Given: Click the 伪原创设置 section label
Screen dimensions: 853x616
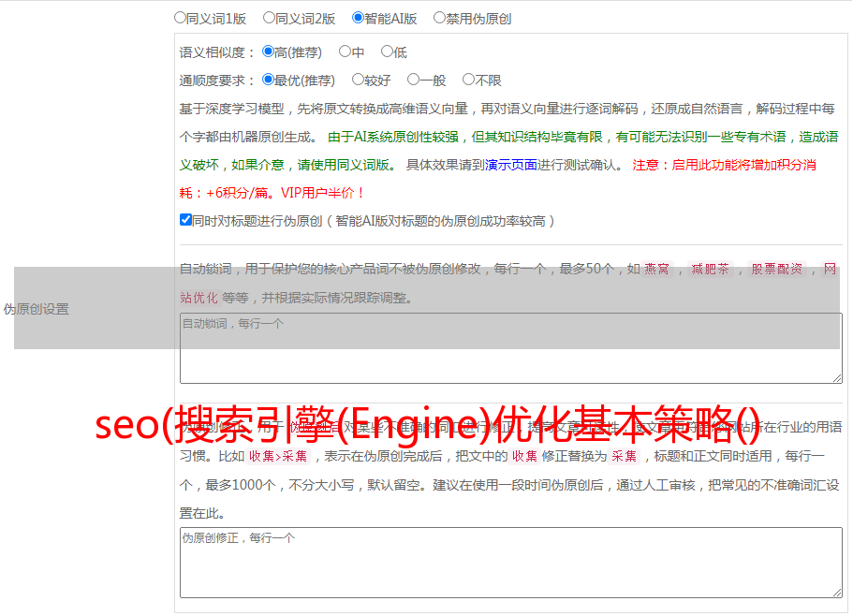Looking at the screenshot, I should pyautogui.click(x=37, y=309).
